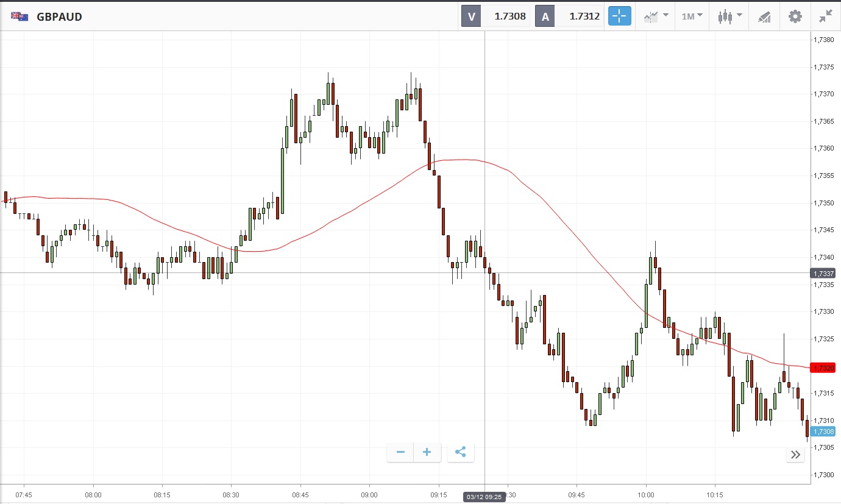Open the drawing tools panel

click(764, 16)
